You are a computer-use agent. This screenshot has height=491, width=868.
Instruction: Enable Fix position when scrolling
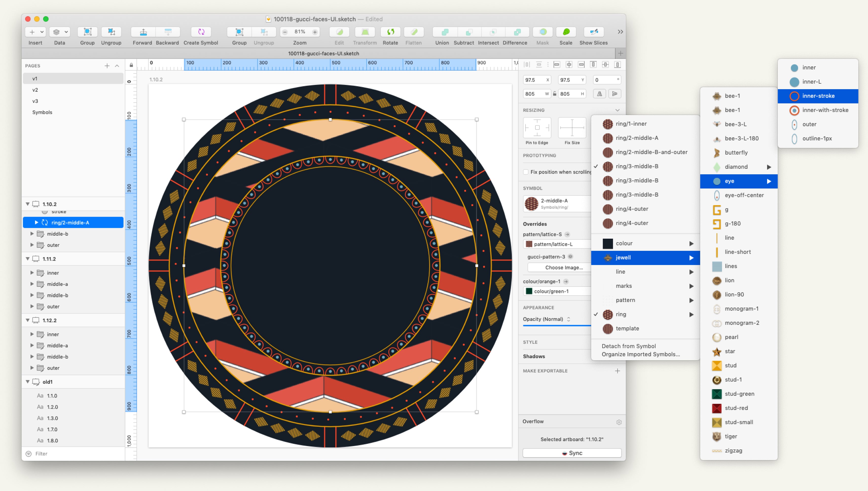click(526, 172)
